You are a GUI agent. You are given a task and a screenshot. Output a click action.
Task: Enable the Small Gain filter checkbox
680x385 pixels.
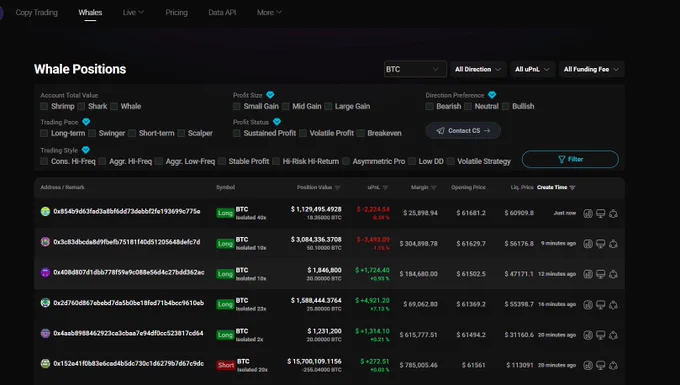[x=236, y=106]
